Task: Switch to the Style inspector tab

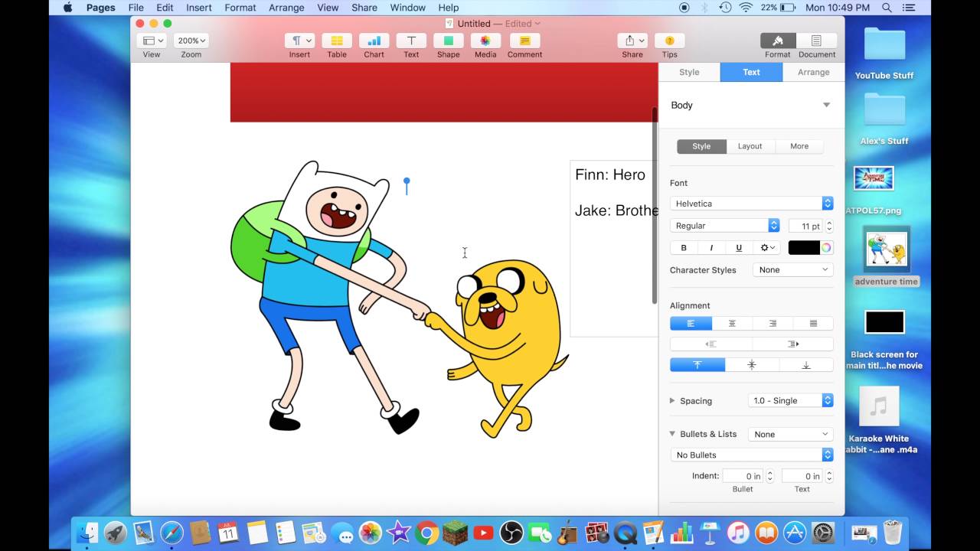Action: (689, 72)
